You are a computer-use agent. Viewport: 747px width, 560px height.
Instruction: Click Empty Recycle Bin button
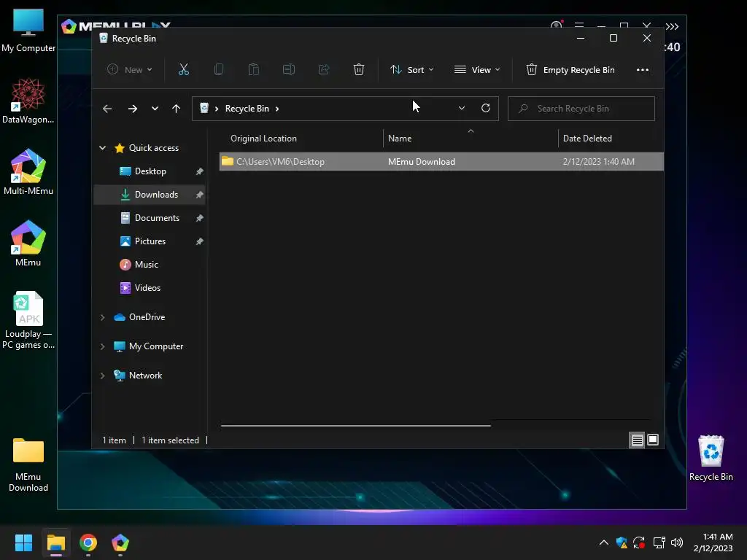point(570,69)
